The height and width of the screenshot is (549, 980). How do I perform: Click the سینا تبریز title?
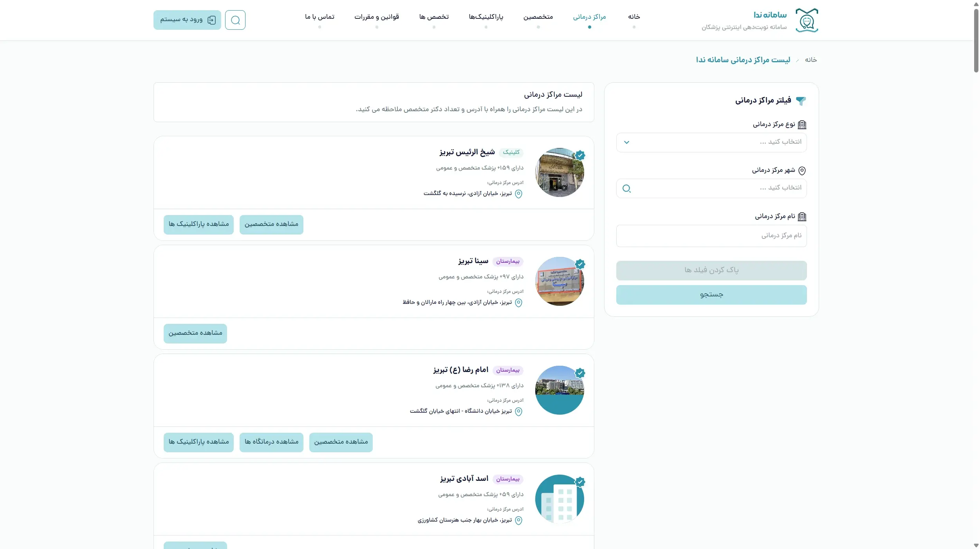coord(473,261)
